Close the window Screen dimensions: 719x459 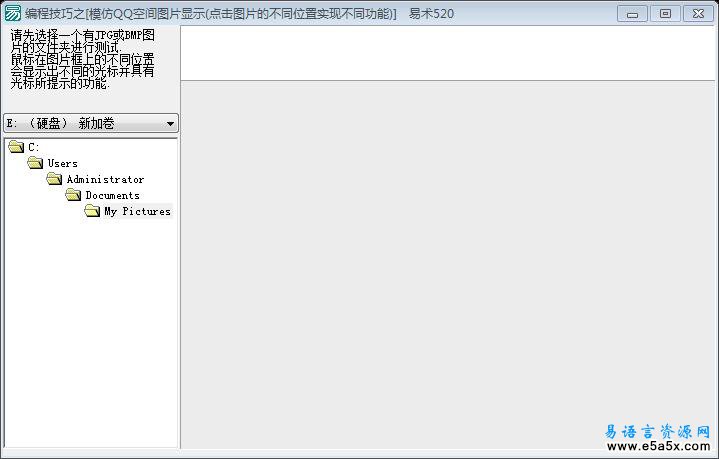click(698, 14)
